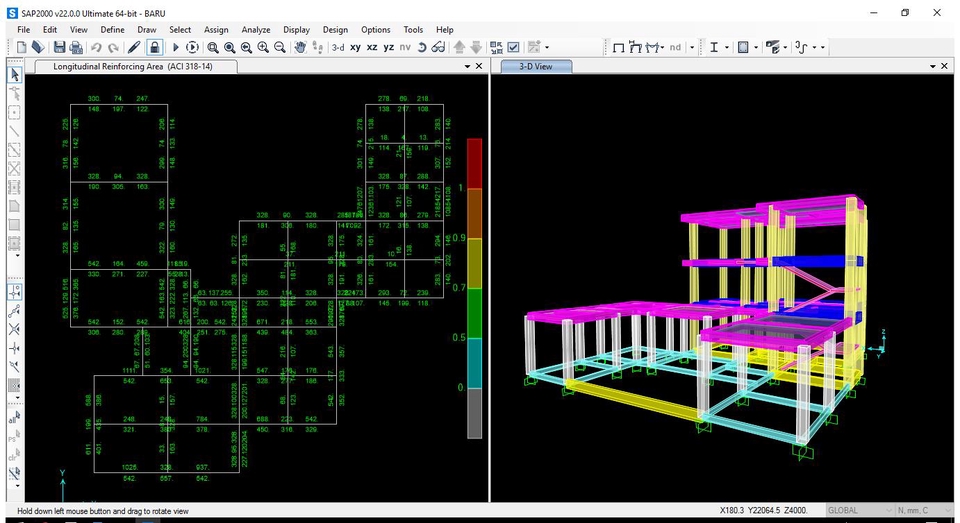
Task: Open the N, mm, C units dropdown
Action: pyautogui.click(x=923, y=510)
